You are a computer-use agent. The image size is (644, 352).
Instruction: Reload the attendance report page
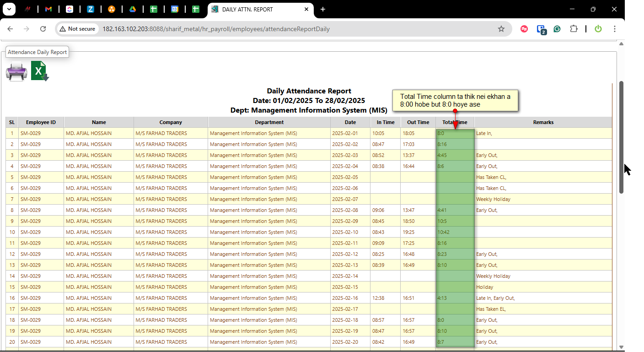point(43,29)
